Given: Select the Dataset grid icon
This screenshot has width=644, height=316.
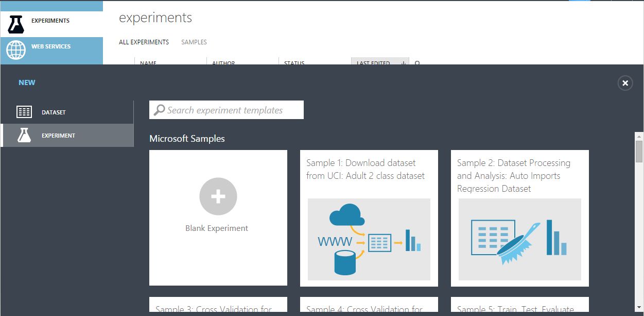Looking at the screenshot, I should [x=24, y=112].
